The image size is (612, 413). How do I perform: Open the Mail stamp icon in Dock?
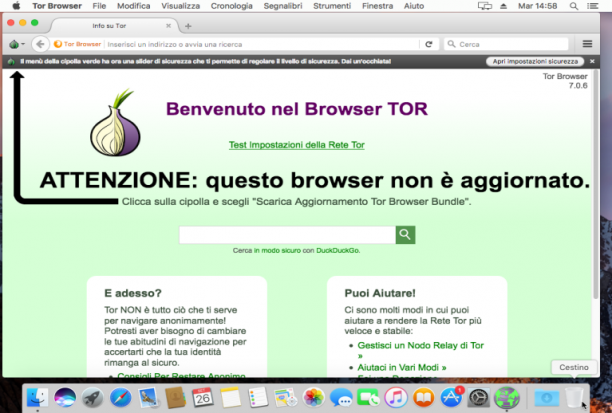pyautogui.click(x=148, y=398)
